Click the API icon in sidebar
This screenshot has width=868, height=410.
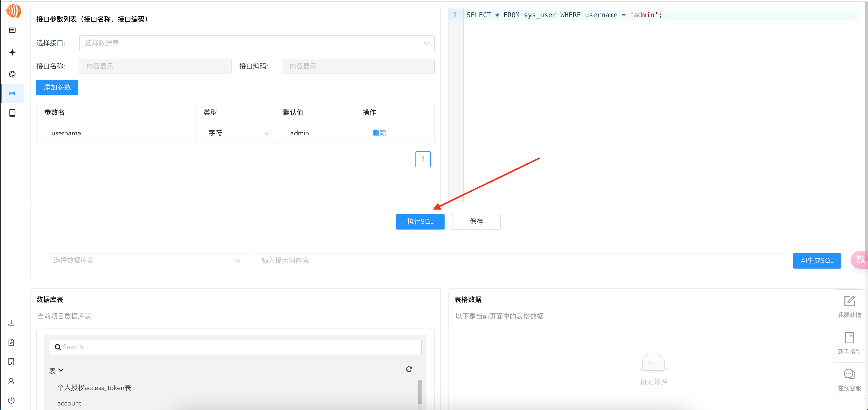coord(12,93)
